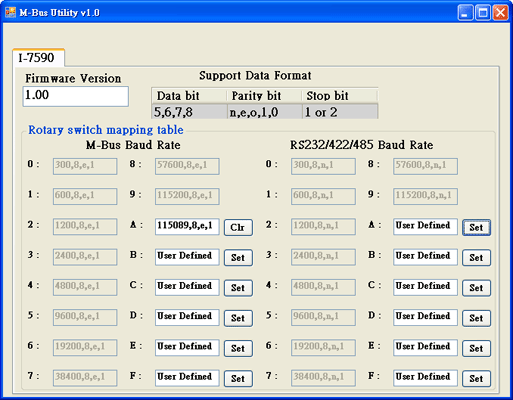The image size is (513, 400).
Task: Click Set for RS232/422/485 position B
Action: [x=476, y=258]
